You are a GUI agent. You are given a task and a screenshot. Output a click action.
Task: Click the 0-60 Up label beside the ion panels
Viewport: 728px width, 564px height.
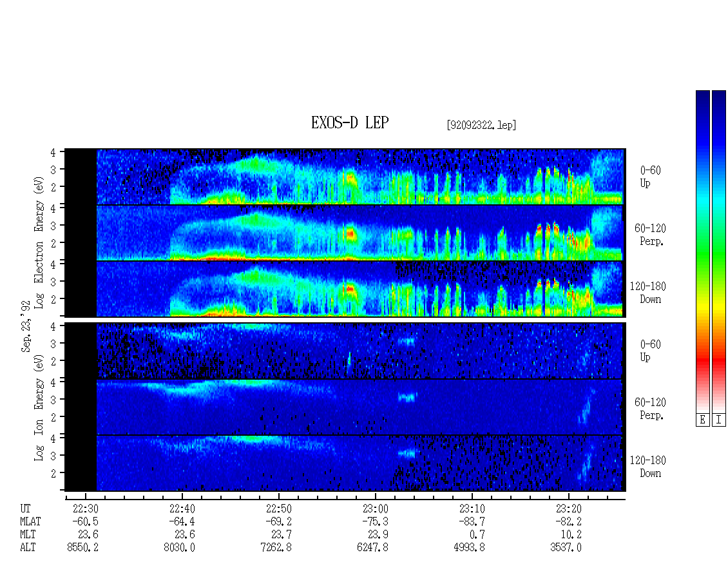(650, 351)
